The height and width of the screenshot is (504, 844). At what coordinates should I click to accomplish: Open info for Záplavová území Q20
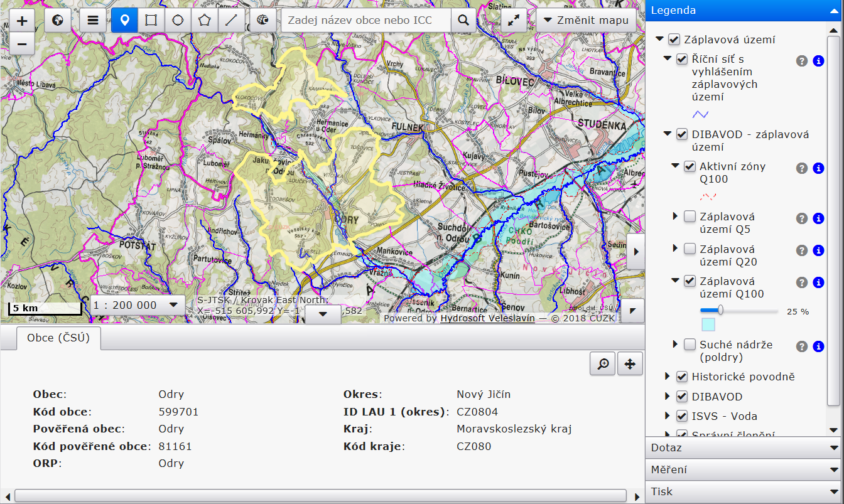pos(818,250)
